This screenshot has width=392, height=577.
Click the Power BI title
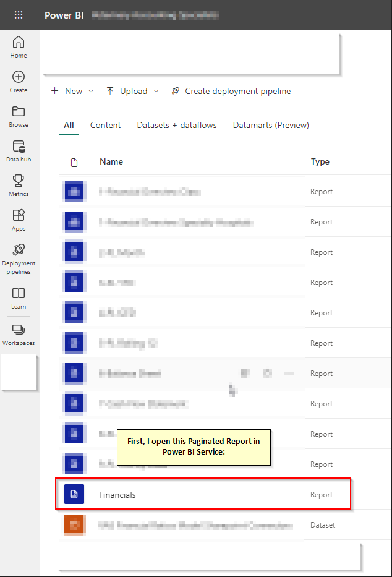point(64,15)
